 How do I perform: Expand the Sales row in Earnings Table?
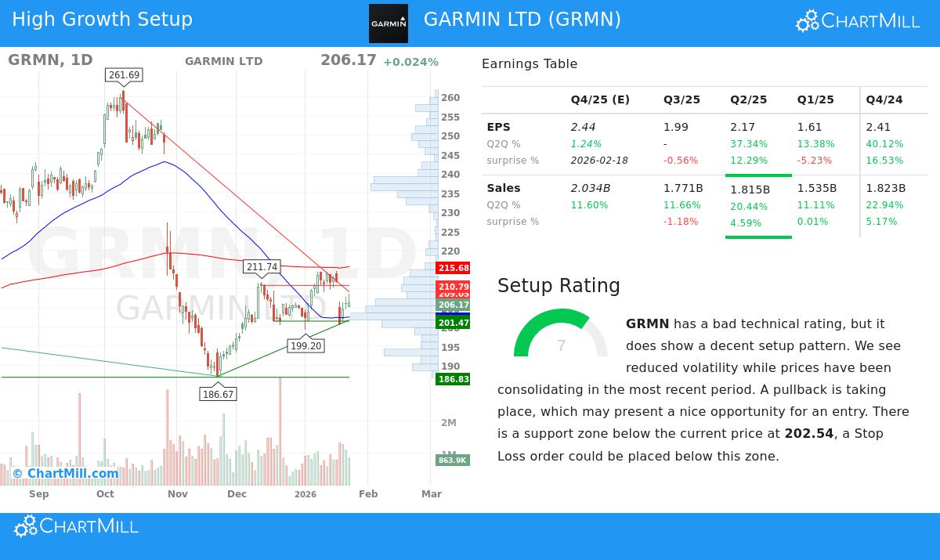[x=504, y=188]
